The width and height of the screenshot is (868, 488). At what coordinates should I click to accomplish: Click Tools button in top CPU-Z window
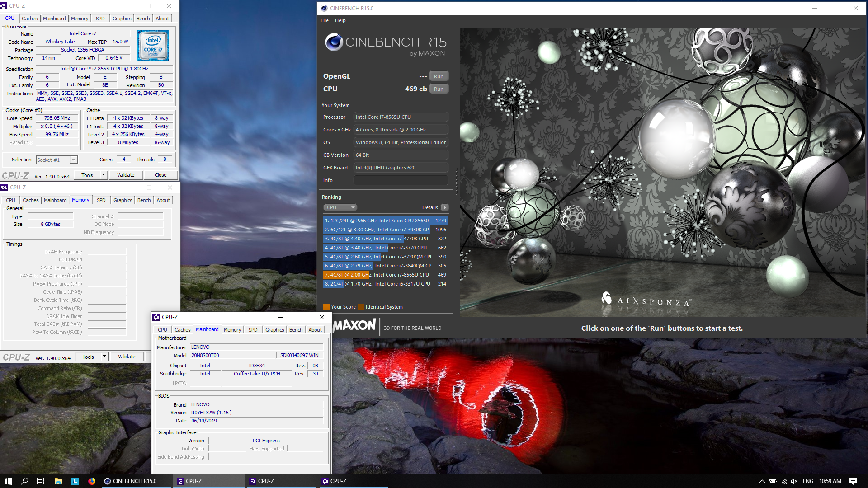click(x=87, y=175)
